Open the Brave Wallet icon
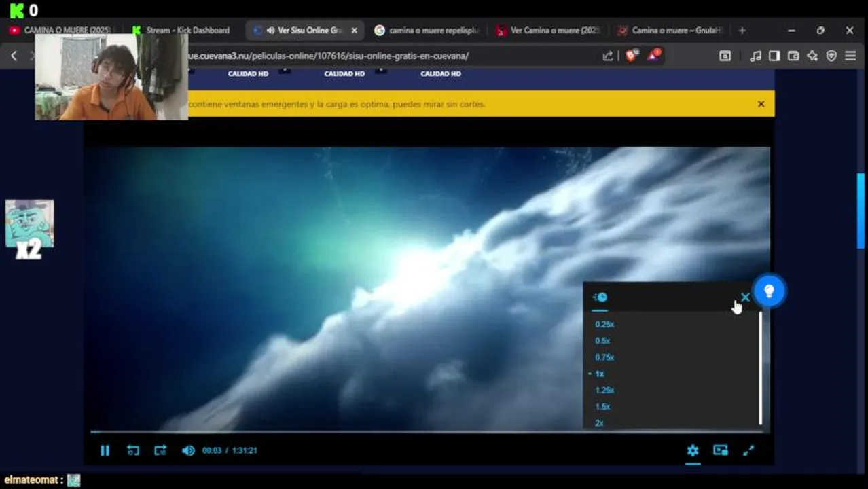This screenshot has width=868, height=489. (793, 56)
